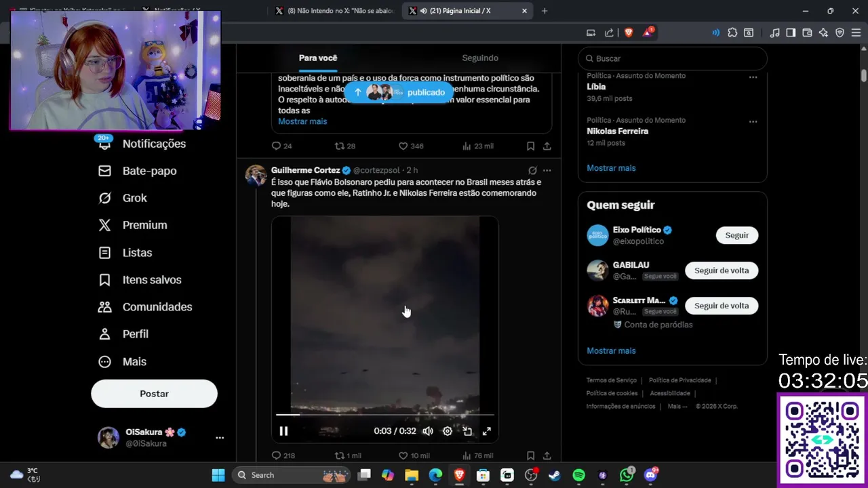Go to the Perfil page
The width and height of the screenshot is (868, 488).
(123, 334)
